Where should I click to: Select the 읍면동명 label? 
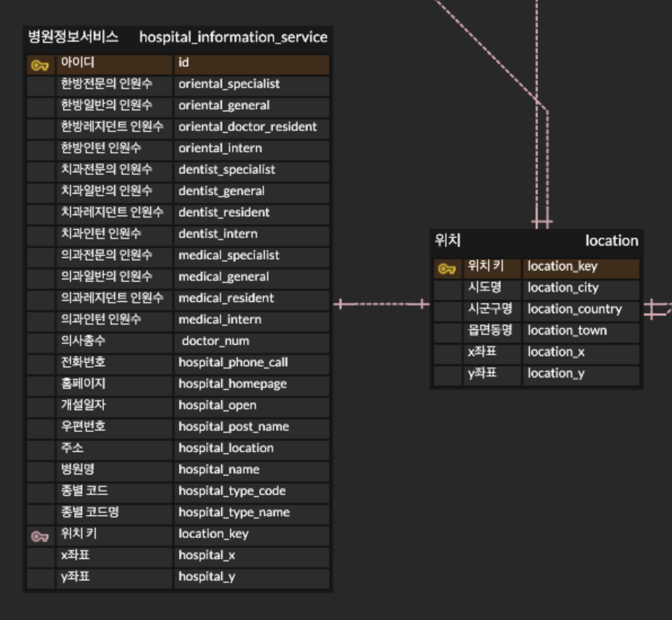click(490, 330)
